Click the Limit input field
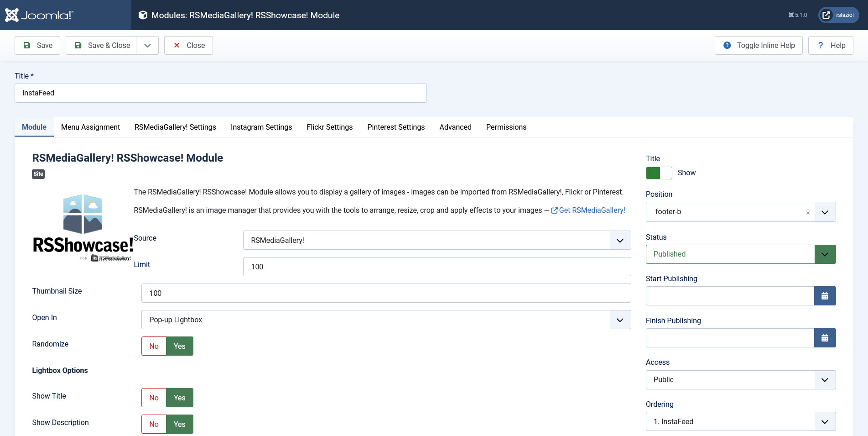Image resolution: width=868 pixels, height=436 pixels. [437, 267]
